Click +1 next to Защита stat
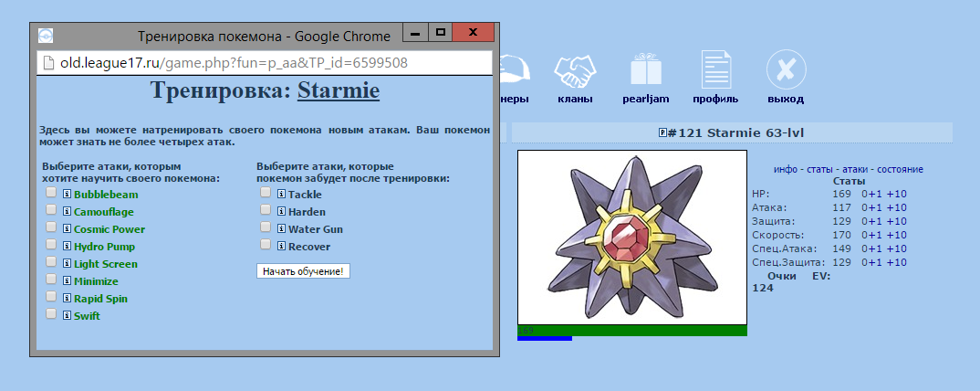The width and height of the screenshot is (980, 391). (874, 221)
